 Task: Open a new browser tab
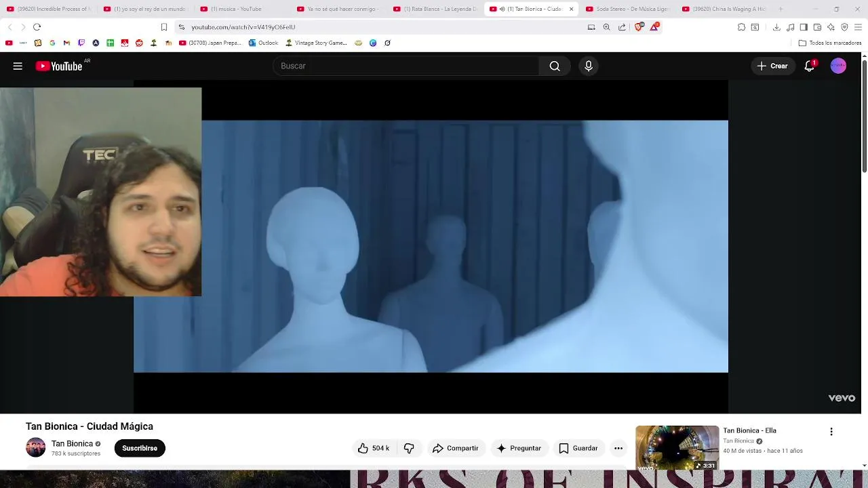coord(781,9)
